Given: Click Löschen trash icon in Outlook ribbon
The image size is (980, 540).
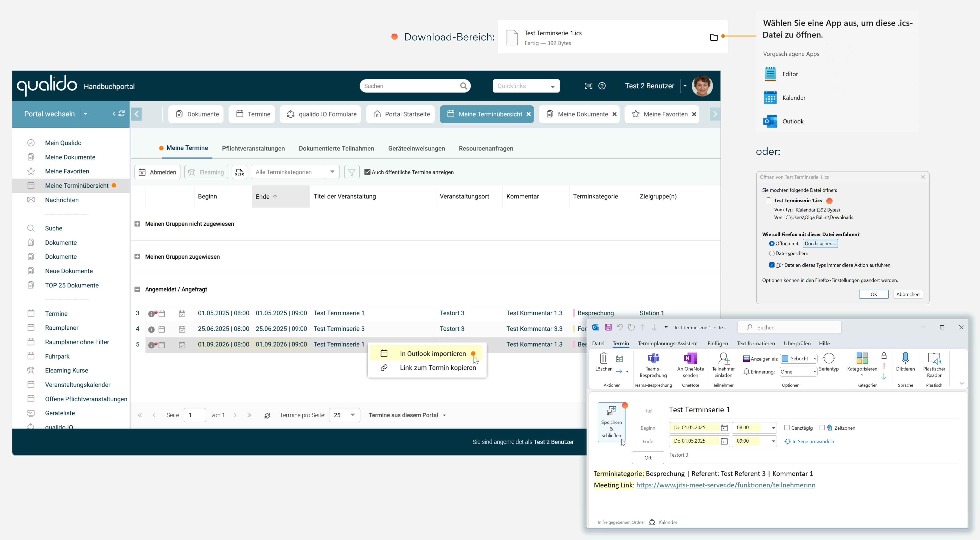Looking at the screenshot, I should pyautogui.click(x=604, y=358).
